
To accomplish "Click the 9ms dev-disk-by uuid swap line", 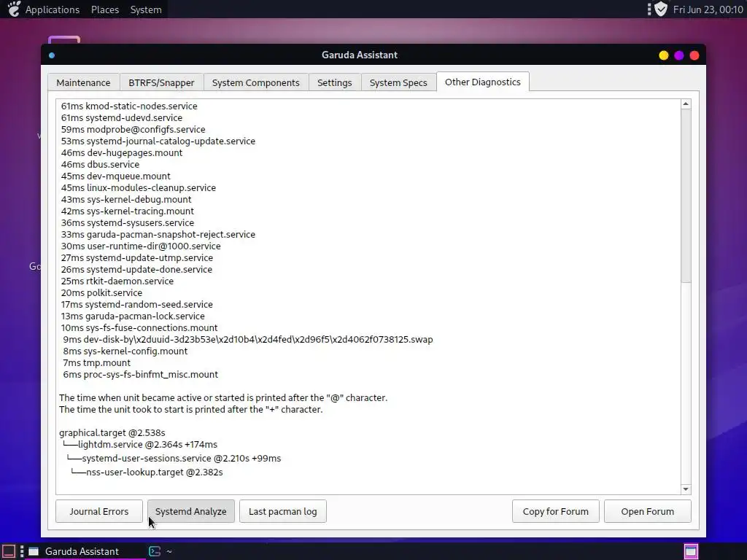I will [x=248, y=339].
